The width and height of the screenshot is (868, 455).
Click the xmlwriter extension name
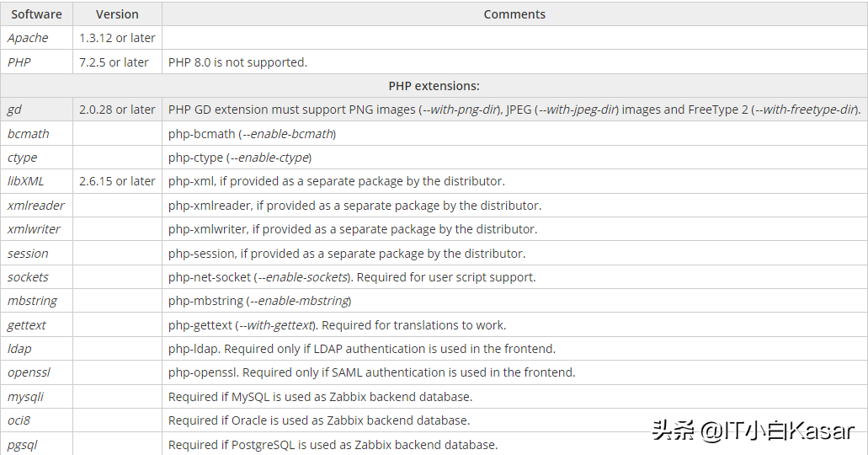(34, 229)
